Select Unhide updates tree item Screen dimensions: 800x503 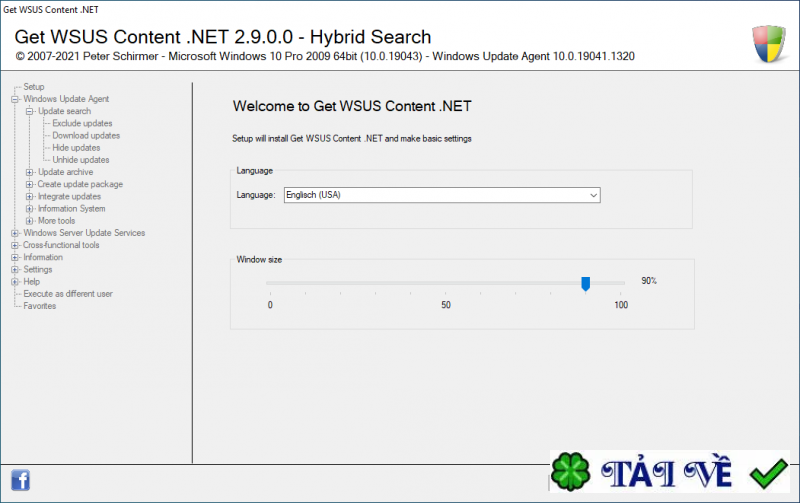pos(81,160)
